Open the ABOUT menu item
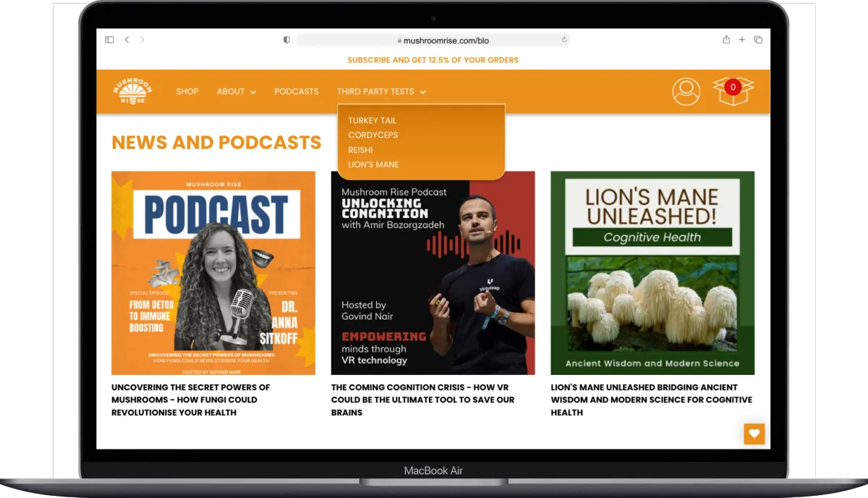868x498 pixels. pyautogui.click(x=231, y=91)
